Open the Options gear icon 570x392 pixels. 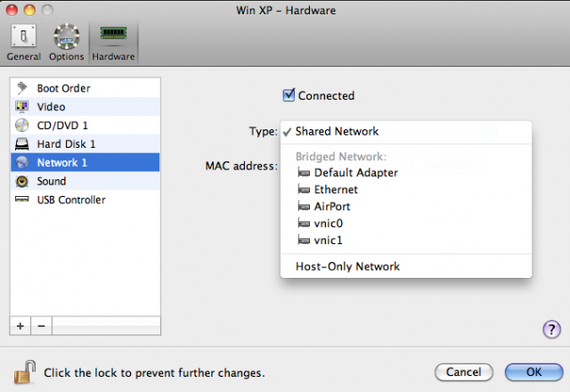(x=67, y=37)
